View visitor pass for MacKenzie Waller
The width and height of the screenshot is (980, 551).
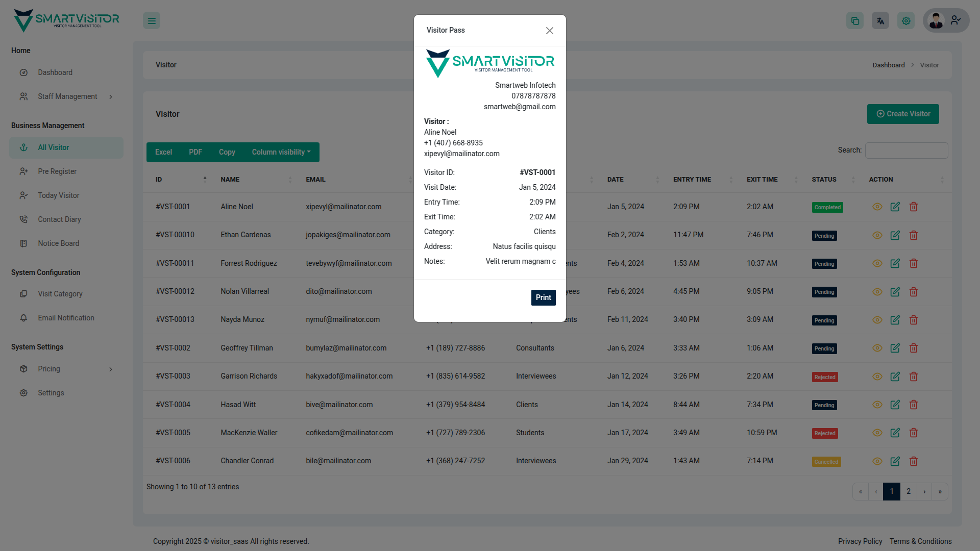coord(877,433)
